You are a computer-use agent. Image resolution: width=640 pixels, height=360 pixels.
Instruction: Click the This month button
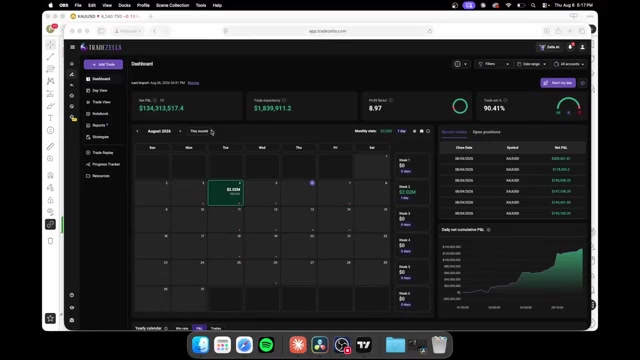(x=200, y=131)
